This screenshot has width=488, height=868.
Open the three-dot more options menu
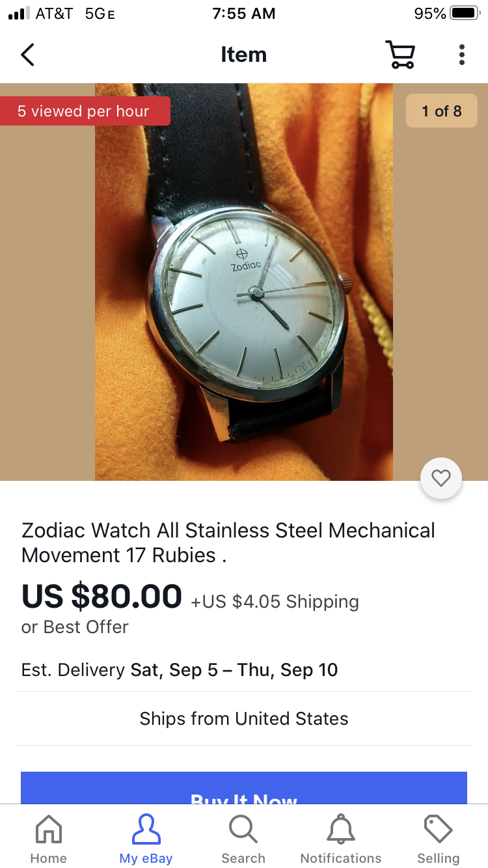(x=461, y=55)
